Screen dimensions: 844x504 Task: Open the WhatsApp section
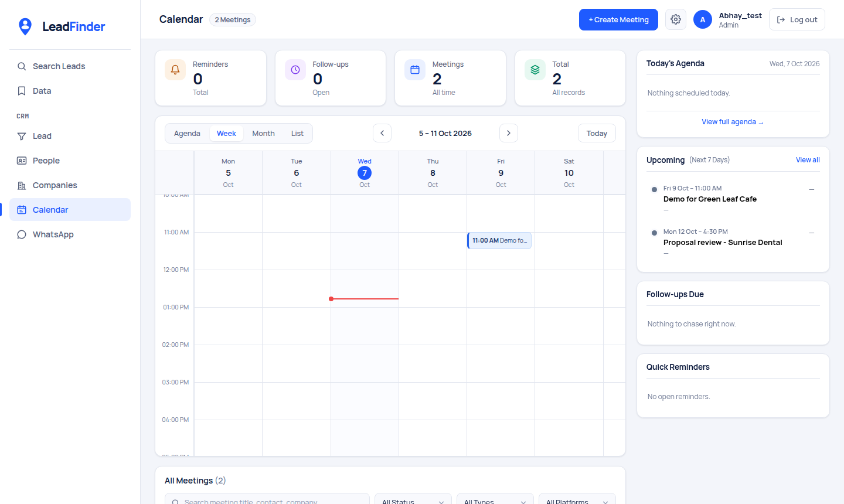pyautogui.click(x=70, y=234)
